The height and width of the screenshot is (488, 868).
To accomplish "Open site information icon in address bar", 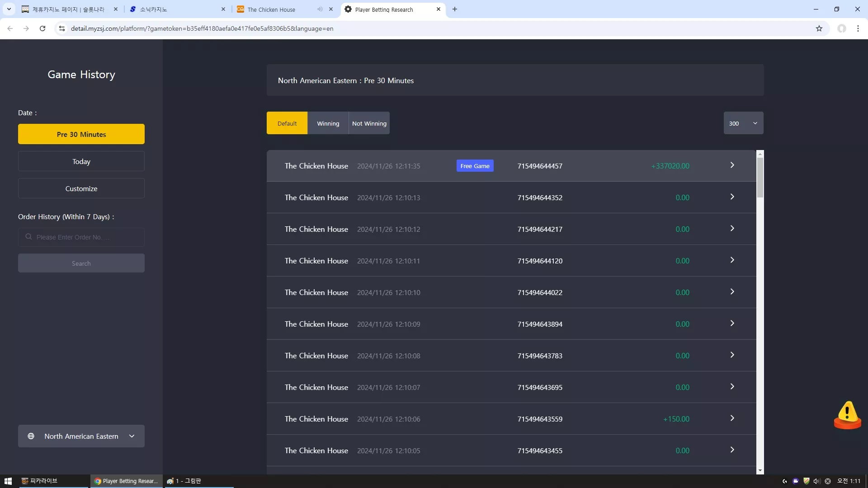I will coord(62,28).
